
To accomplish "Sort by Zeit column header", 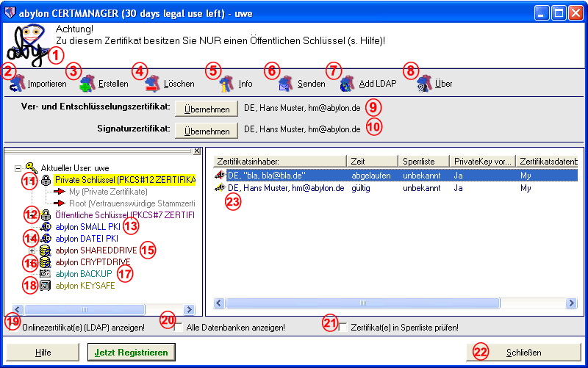I will 373,161.
